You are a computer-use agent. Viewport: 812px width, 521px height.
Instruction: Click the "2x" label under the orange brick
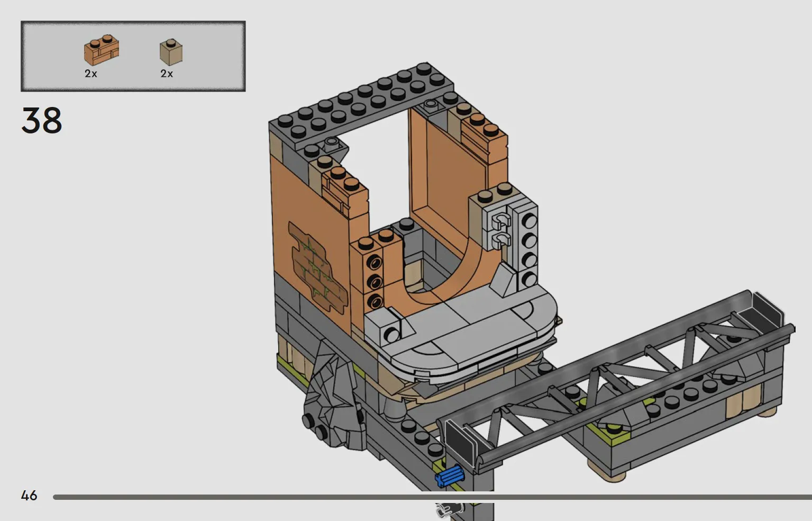coord(91,74)
